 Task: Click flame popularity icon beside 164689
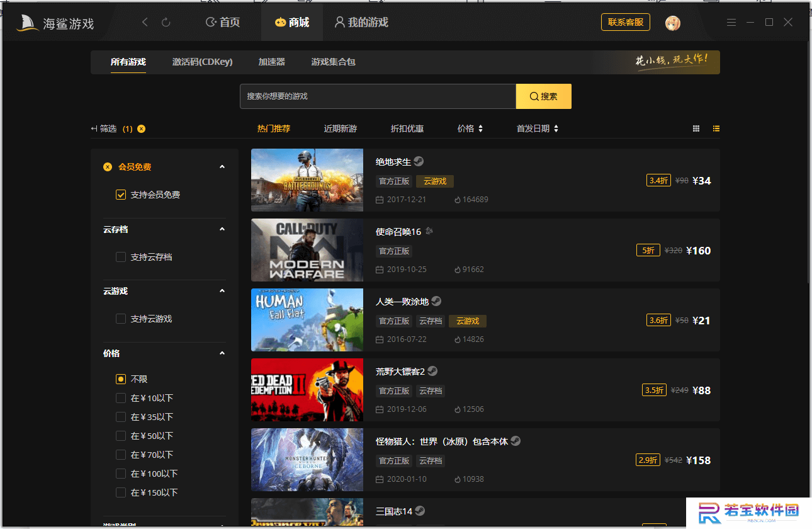458,200
